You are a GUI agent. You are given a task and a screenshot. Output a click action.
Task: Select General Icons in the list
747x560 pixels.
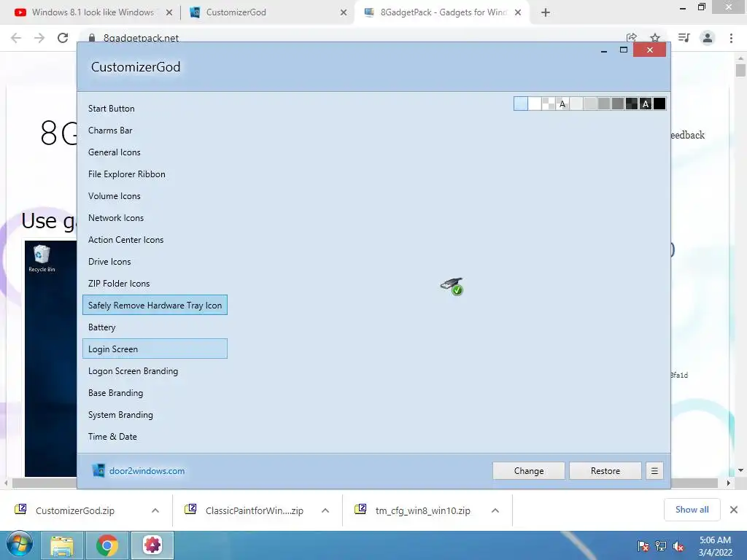(155, 152)
